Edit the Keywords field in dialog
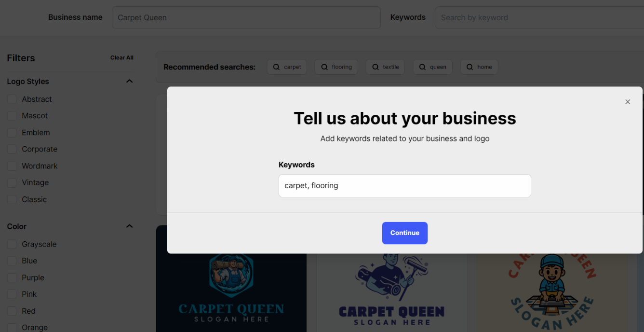The image size is (644, 332). click(405, 186)
